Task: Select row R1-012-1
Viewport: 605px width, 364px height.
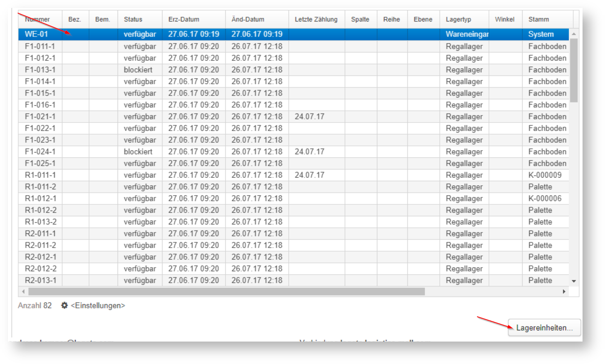Action: [x=294, y=198]
